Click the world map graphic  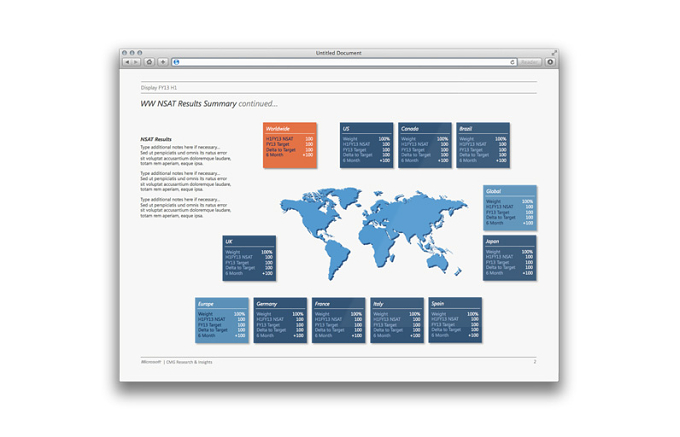[x=374, y=233]
